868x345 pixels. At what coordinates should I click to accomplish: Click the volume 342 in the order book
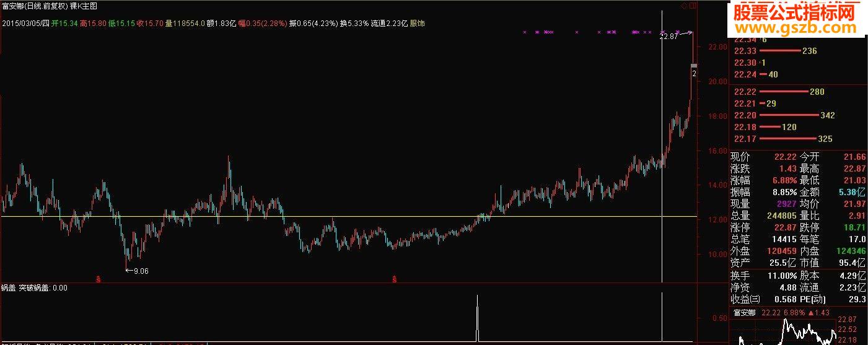click(827, 115)
